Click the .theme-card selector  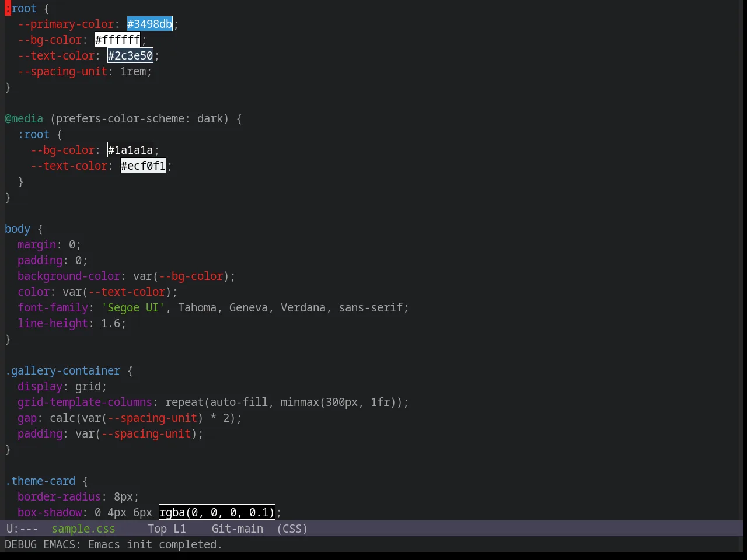tap(40, 481)
